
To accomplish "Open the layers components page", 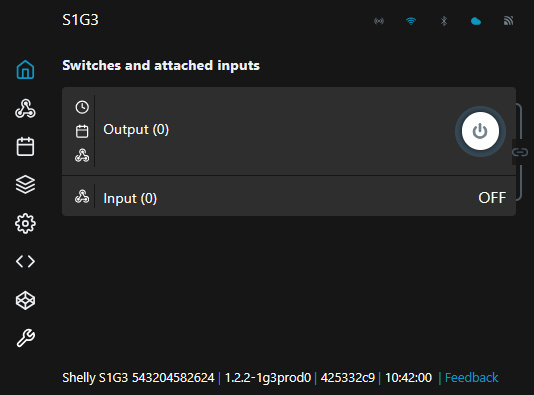I will tap(26, 185).
